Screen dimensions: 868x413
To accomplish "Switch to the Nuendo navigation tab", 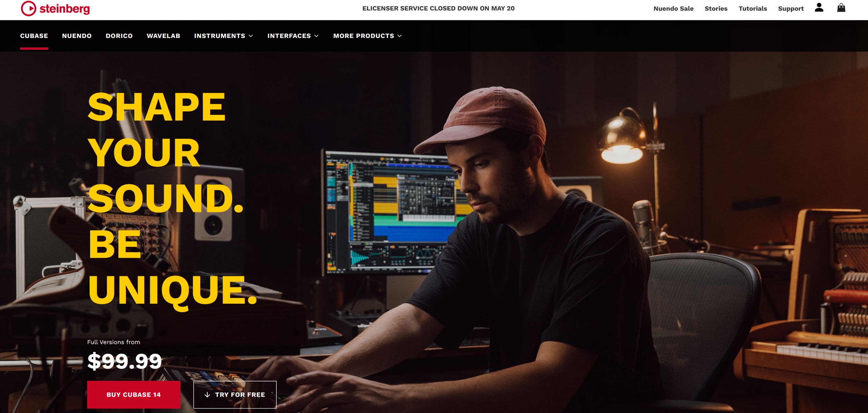I will [x=76, y=36].
